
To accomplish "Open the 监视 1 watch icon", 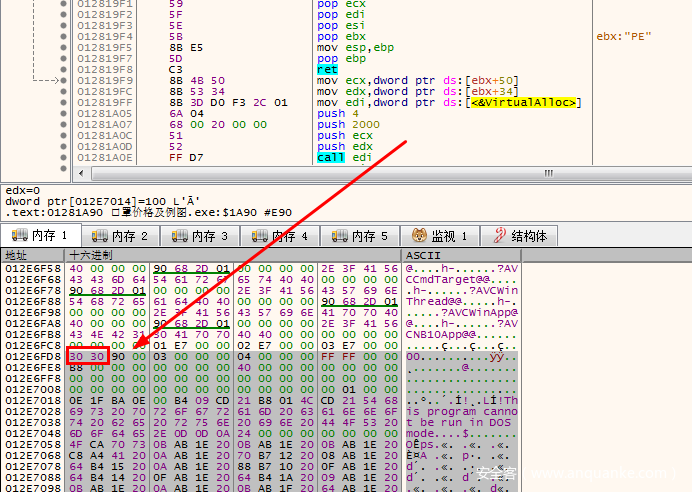I will 418,236.
